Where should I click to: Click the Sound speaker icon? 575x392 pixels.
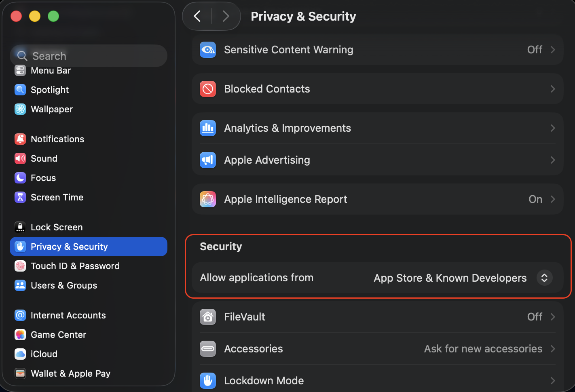(20, 158)
